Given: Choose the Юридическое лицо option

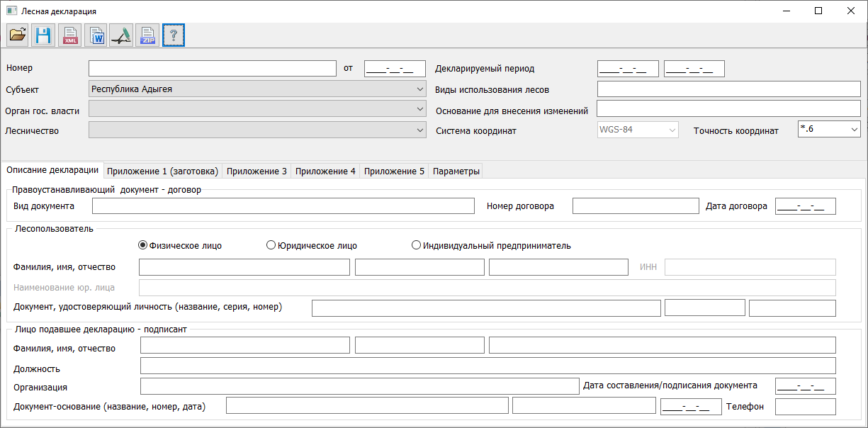Looking at the screenshot, I should click(x=271, y=246).
